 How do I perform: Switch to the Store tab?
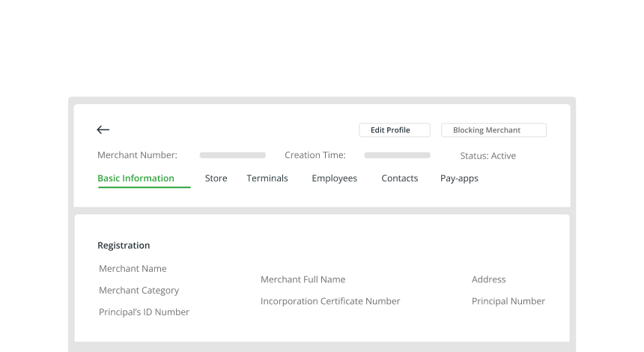(216, 178)
